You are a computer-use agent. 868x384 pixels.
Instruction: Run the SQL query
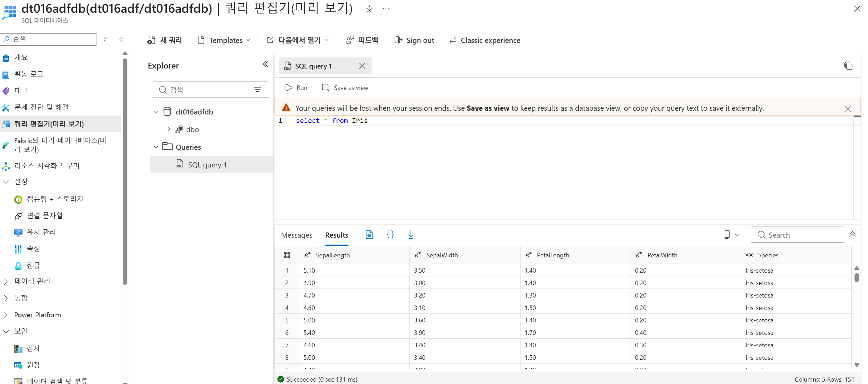pyautogui.click(x=296, y=88)
